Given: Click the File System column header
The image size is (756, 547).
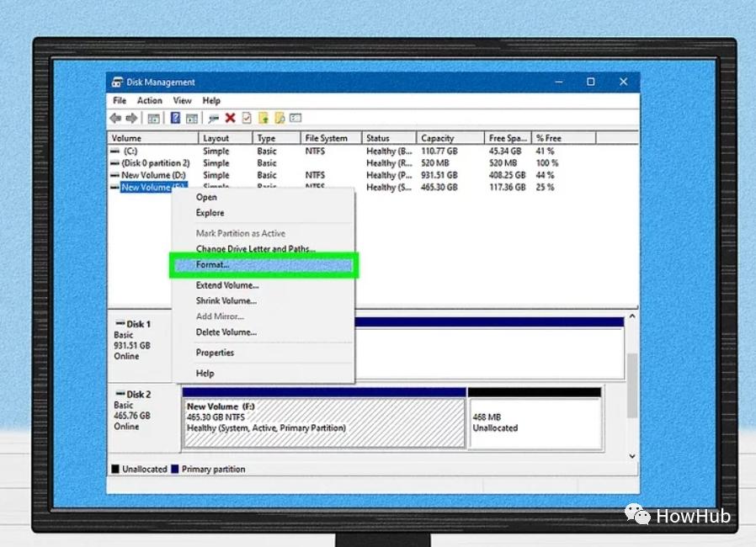Looking at the screenshot, I should coord(326,138).
